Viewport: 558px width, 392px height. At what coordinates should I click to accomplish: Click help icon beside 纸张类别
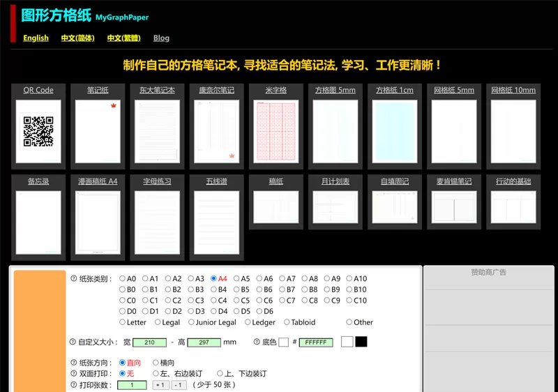pos(74,279)
